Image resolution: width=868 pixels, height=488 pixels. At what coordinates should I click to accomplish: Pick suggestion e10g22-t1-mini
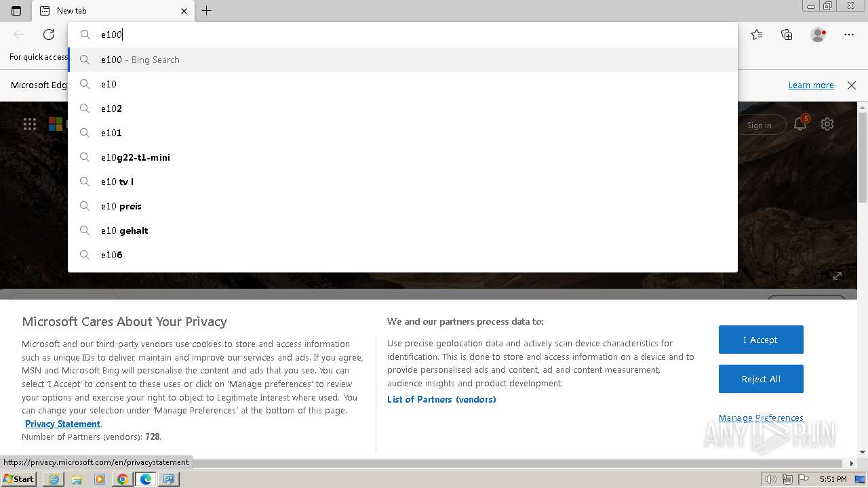tap(403, 157)
